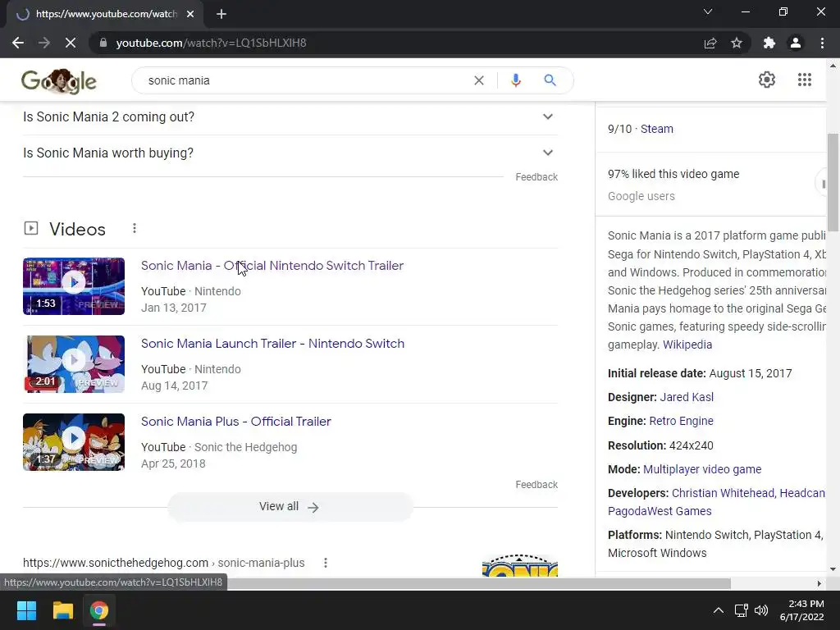The height and width of the screenshot is (630, 840).
Task: Open the taskbar clock showing 2:43 PM
Action: click(x=802, y=610)
